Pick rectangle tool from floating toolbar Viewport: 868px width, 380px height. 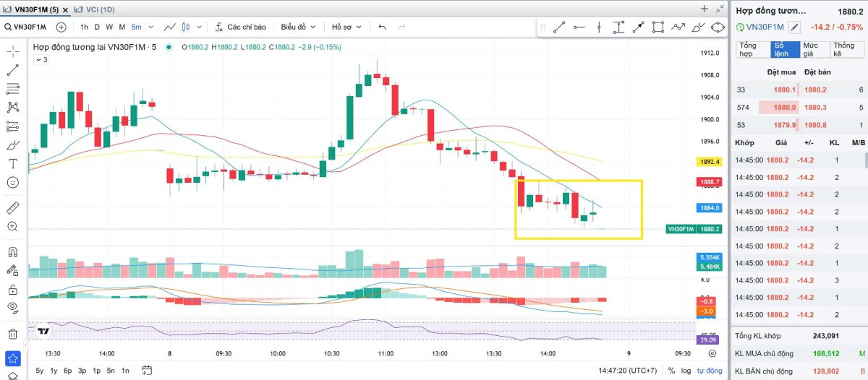pyautogui.click(x=658, y=27)
